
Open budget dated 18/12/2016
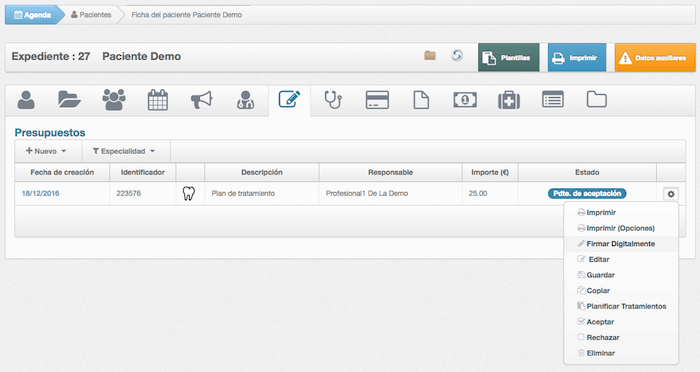41,193
